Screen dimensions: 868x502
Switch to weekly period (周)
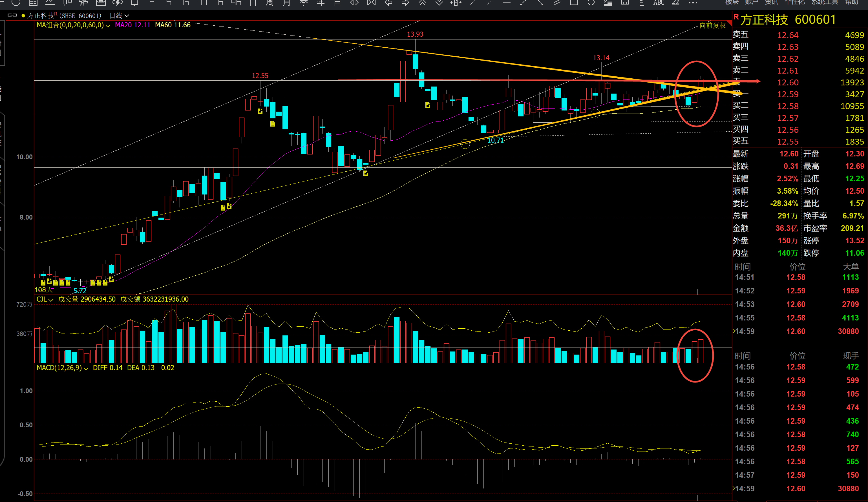click(x=270, y=3)
